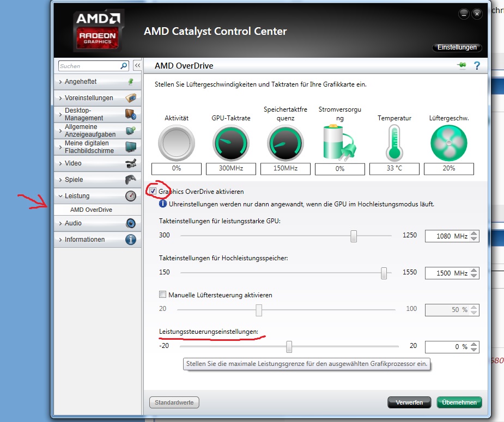Click the Meine digitalen Flachbildschirme icon

point(131,147)
